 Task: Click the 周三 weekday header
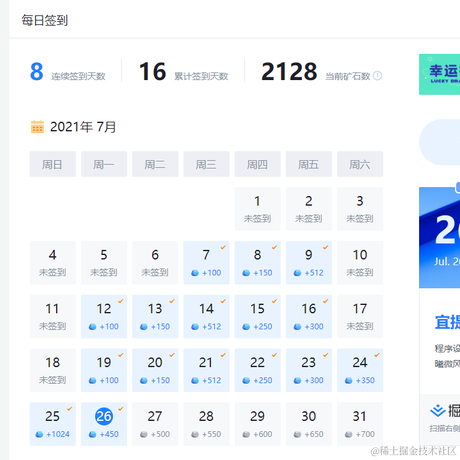[x=206, y=164]
